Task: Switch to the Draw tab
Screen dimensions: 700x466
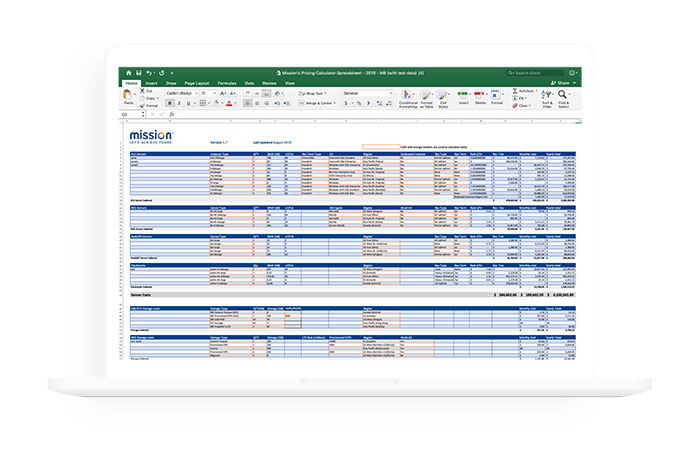Action: [171, 83]
